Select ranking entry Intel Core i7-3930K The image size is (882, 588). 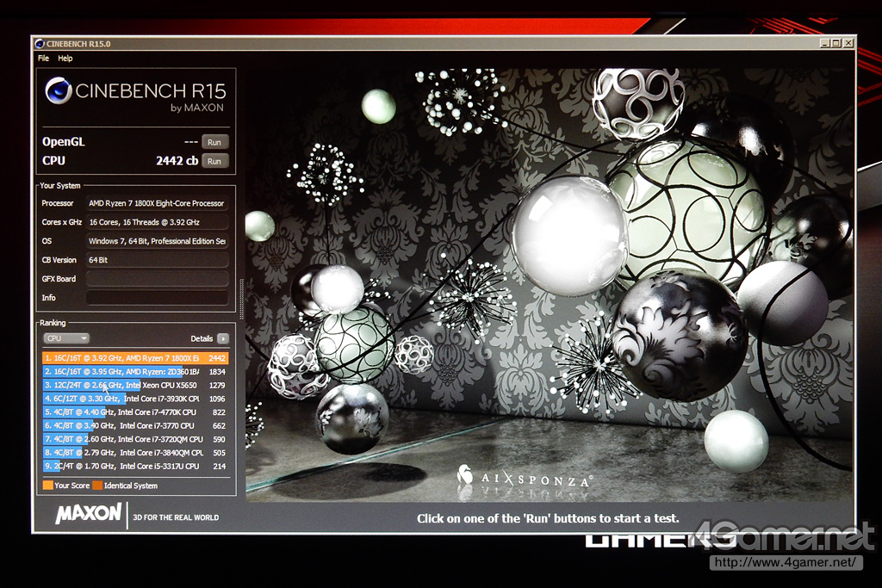tap(135, 399)
